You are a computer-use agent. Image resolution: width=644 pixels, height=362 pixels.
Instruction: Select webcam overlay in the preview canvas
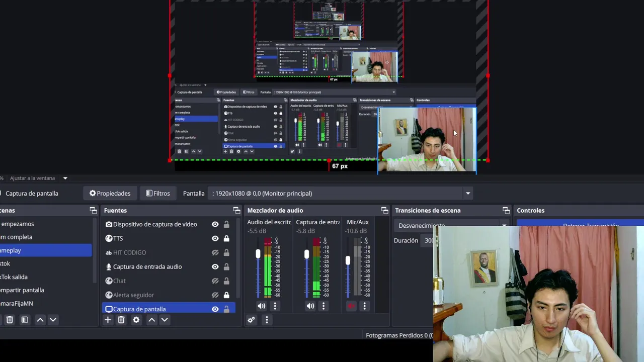click(427, 140)
